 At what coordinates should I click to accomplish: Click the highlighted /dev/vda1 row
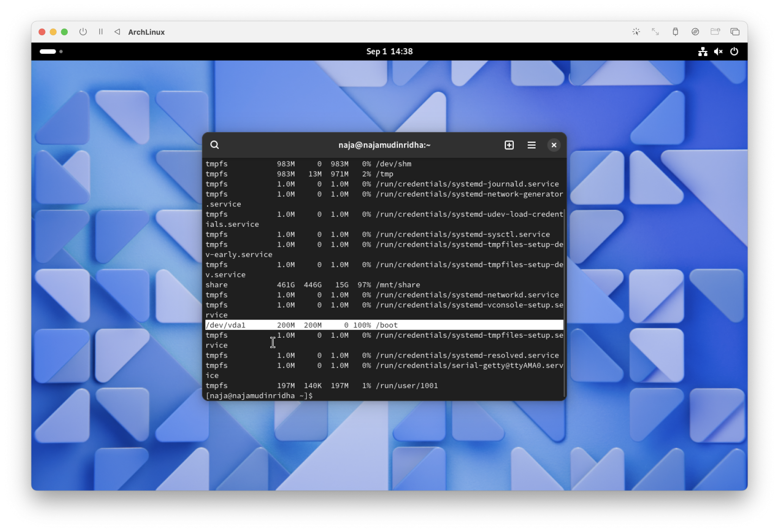[x=384, y=325]
